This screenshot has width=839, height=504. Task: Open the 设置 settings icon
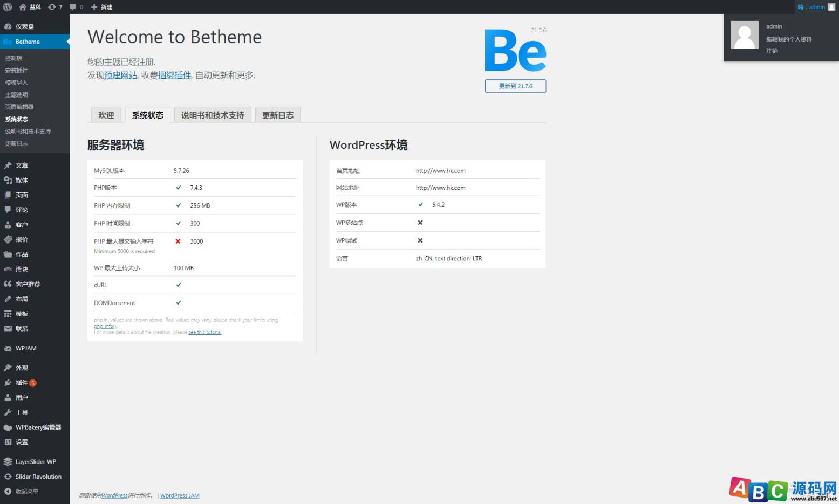coord(8,442)
